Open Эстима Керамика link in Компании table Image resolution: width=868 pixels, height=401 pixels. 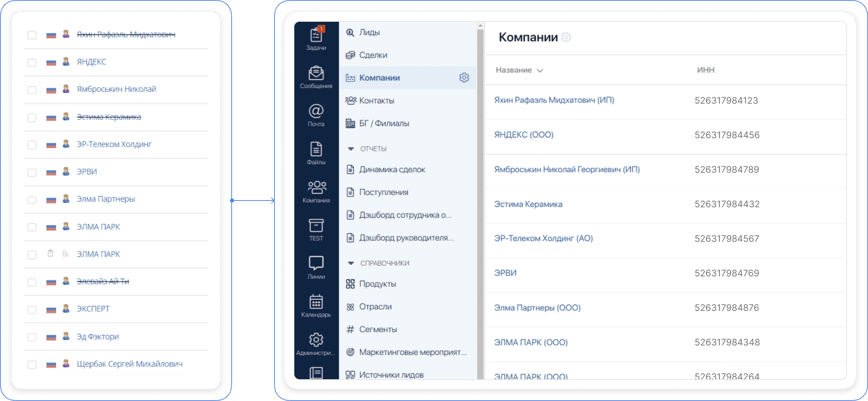[528, 204]
